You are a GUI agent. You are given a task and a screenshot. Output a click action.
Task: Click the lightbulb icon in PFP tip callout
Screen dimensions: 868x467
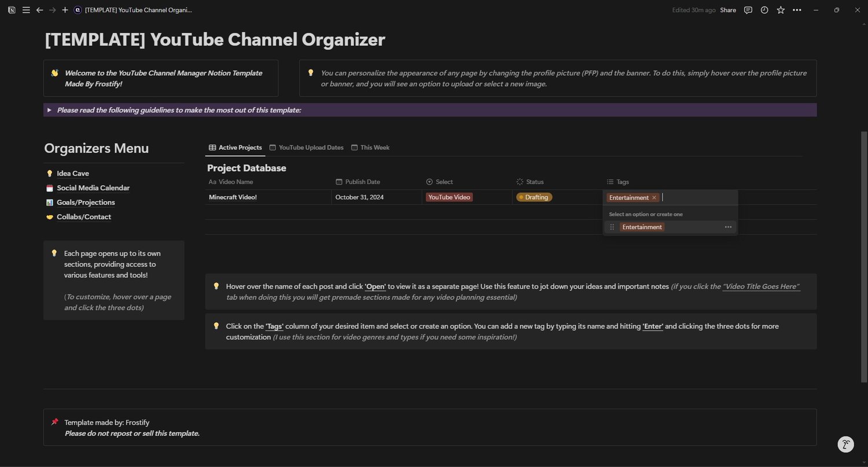coord(311,73)
